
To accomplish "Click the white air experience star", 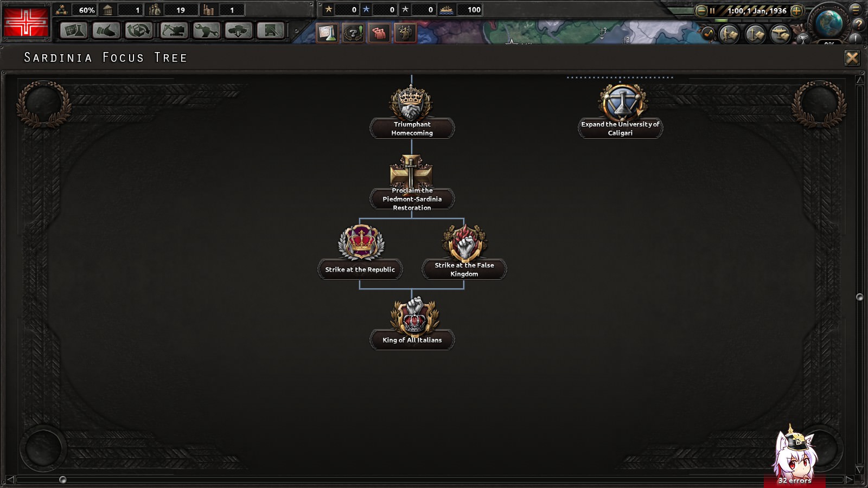I will coord(405,9).
